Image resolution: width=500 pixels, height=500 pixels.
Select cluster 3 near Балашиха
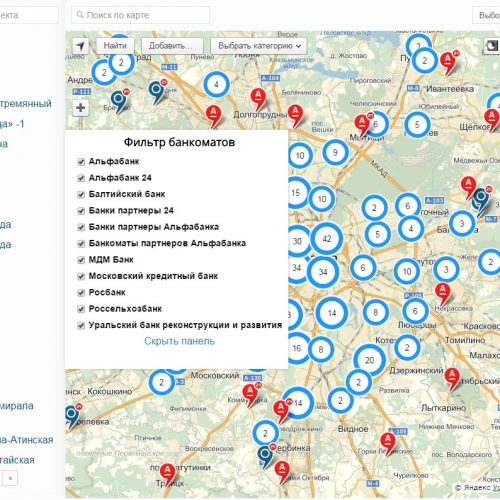462,223
